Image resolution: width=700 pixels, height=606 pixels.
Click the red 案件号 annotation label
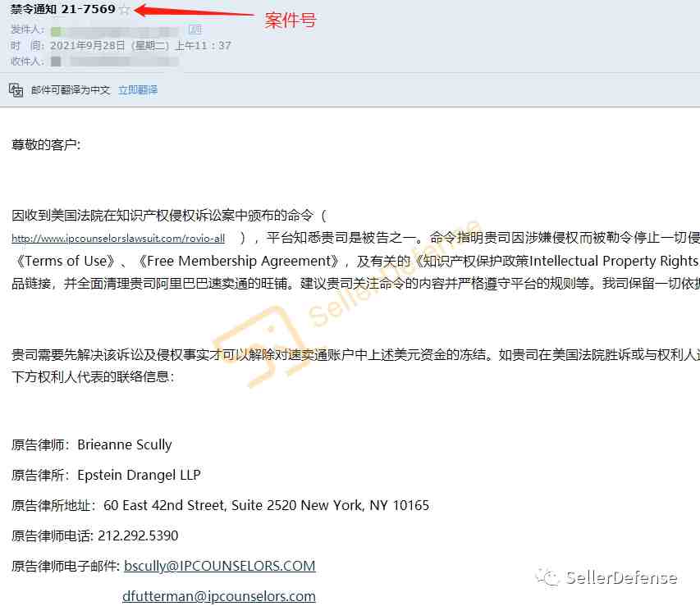(291, 20)
